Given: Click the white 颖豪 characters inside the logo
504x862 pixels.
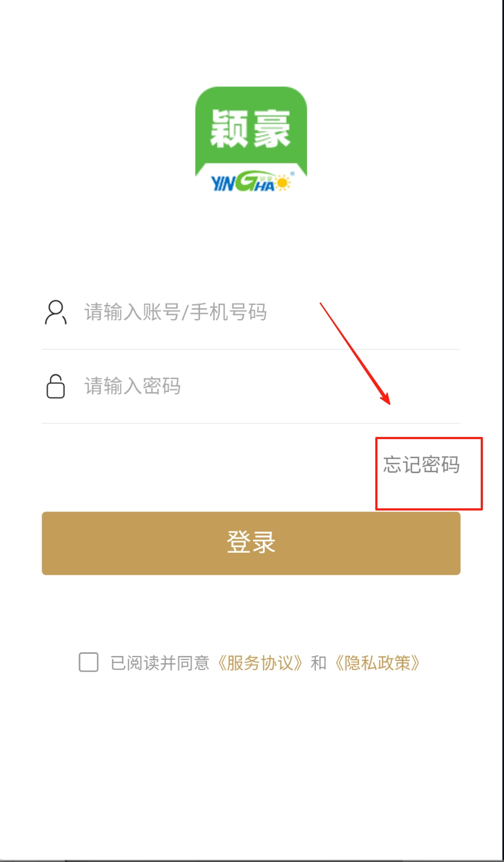Looking at the screenshot, I should click(x=250, y=129).
